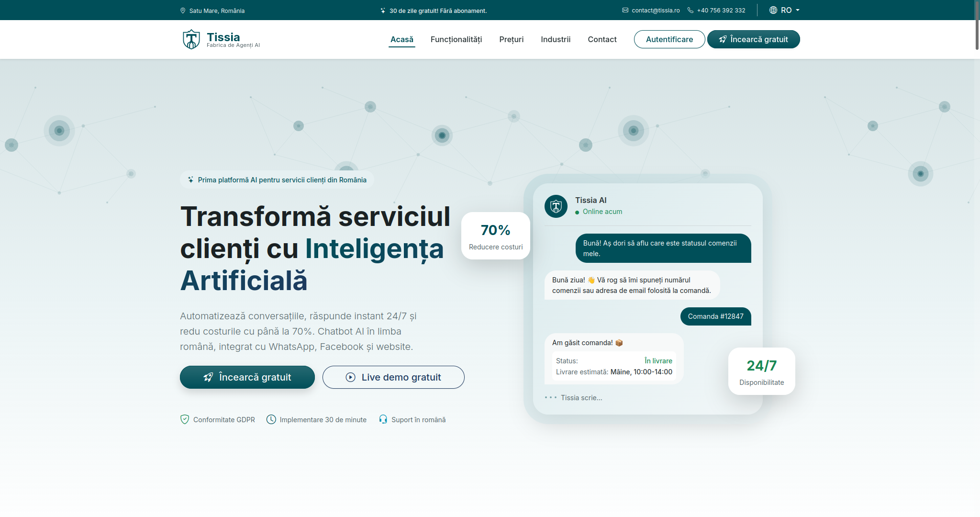The image size is (980, 517).
Task: Click the sparkle icon in the promo banner
Action: [x=382, y=10]
